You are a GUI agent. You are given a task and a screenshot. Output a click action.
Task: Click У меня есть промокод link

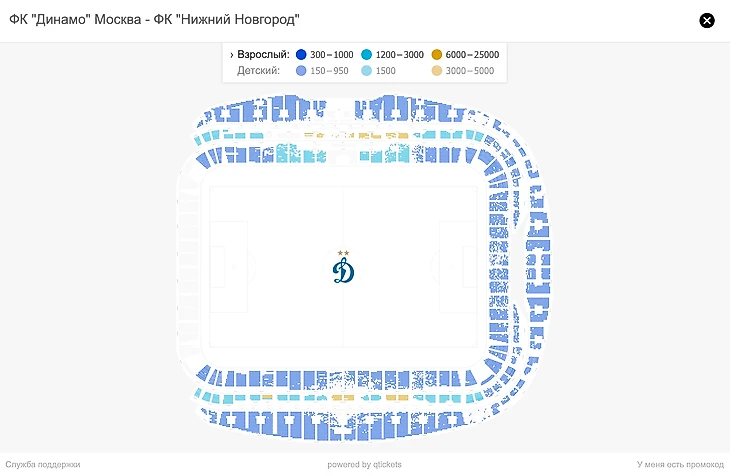tap(679, 464)
